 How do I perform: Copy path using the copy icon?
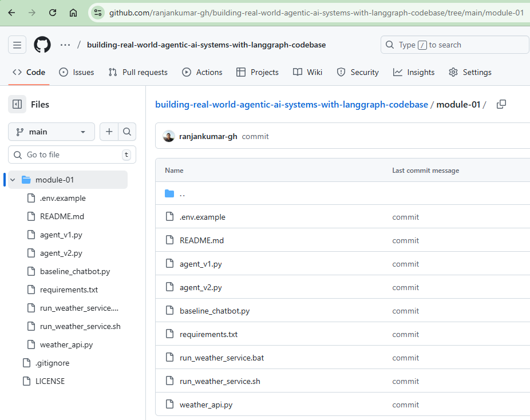pos(501,104)
